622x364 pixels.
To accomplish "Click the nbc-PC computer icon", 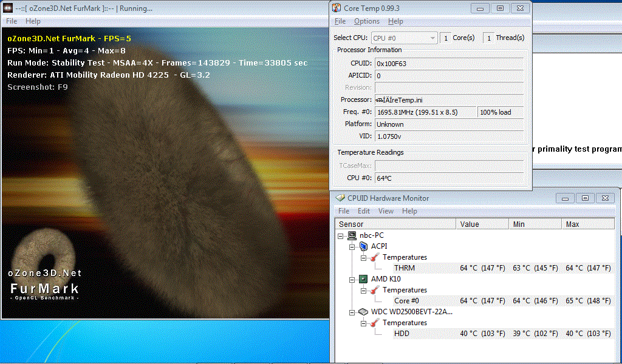I will click(352, 235).
